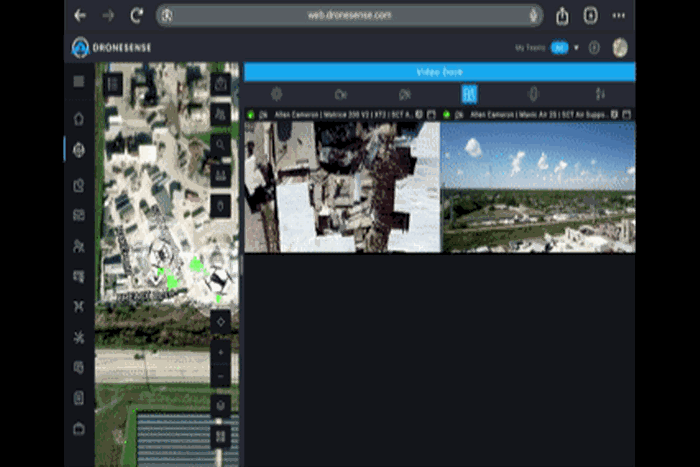Expand the My Teams dropdown arrow

tap(576, 47)
